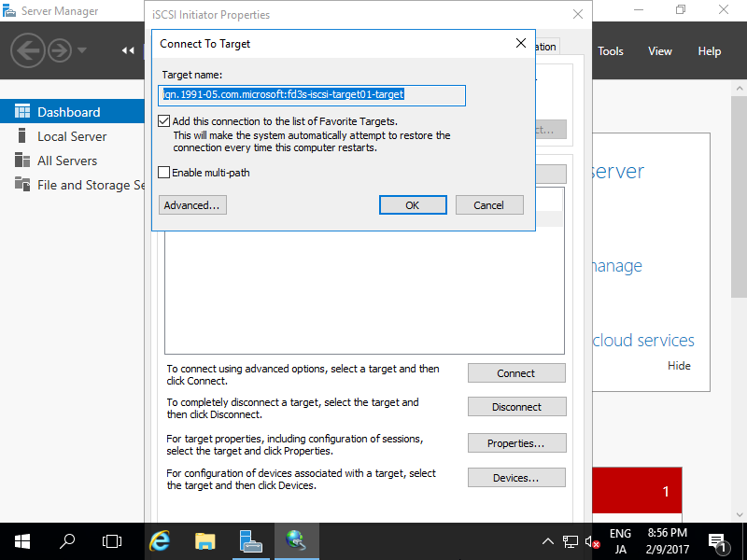
Task: Click the Dashboard grid icon
Action: click(x=21, y=111)
